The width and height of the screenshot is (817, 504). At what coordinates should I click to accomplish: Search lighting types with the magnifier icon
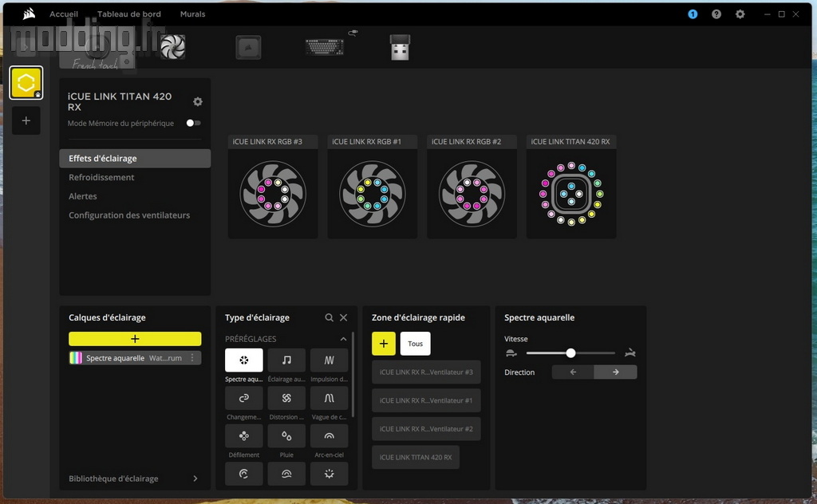coord(329,317)
